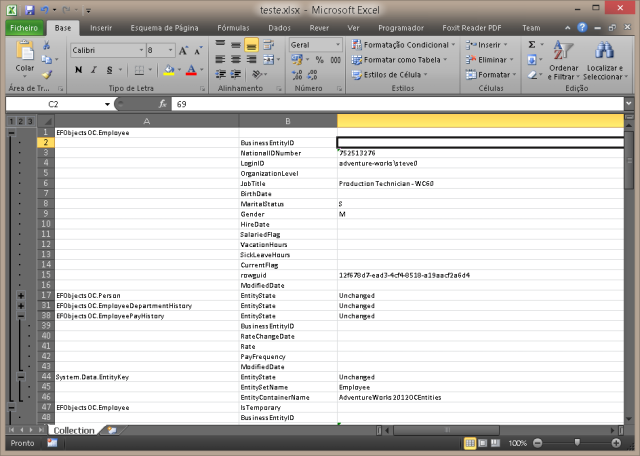Show outline level 1
The image size is (640, 456).
click(11, 121)
